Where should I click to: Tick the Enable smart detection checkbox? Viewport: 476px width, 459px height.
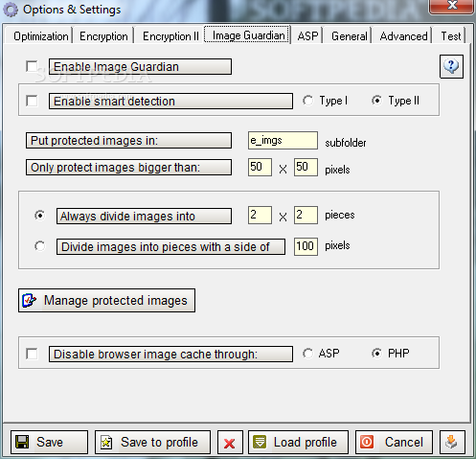pyautogui.click(x=32, y=101)
